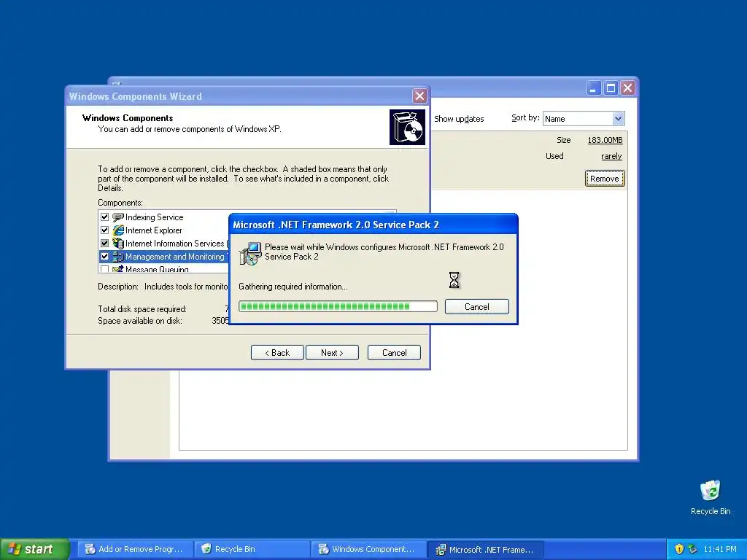Cancel the Windows Components Wizard

point(394,353)
